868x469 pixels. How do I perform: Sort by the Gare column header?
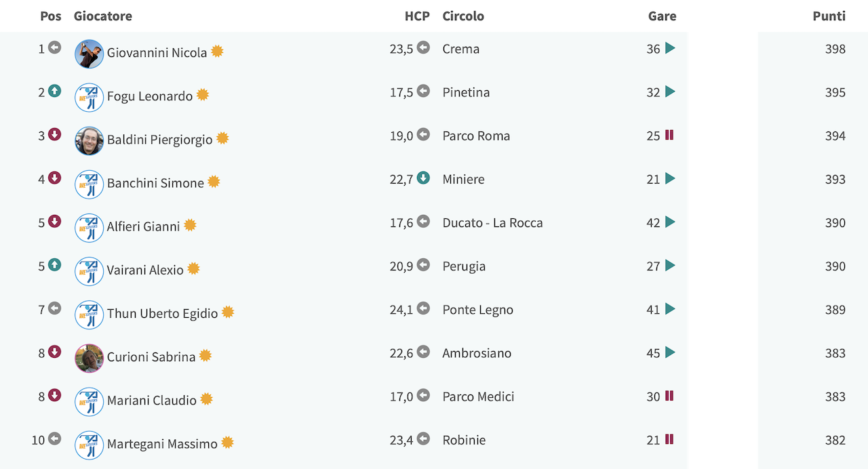click(662, 16)
